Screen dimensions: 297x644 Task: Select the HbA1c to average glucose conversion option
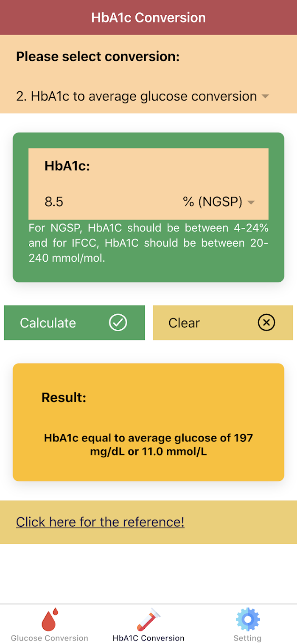click(136, 96)
